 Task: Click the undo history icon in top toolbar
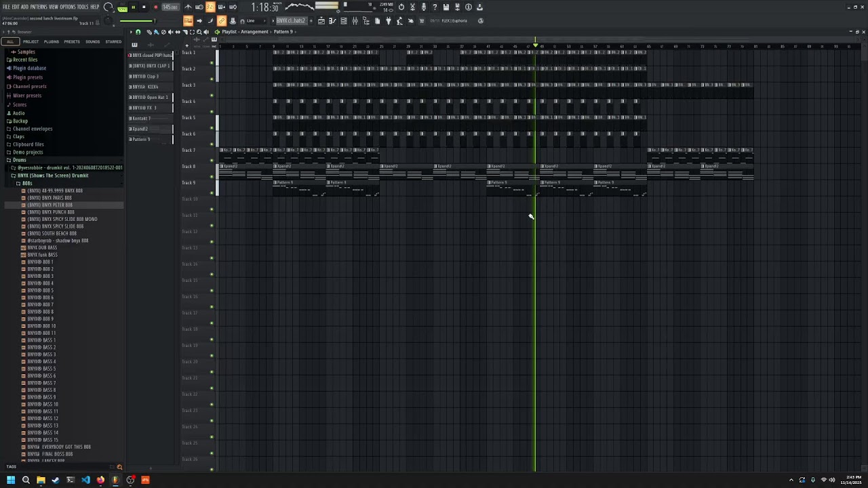point(401,7)
